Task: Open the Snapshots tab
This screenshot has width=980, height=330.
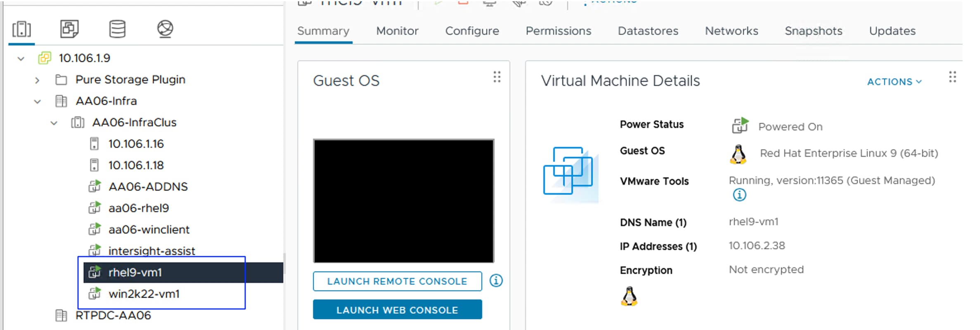Action: coord(813,31)
